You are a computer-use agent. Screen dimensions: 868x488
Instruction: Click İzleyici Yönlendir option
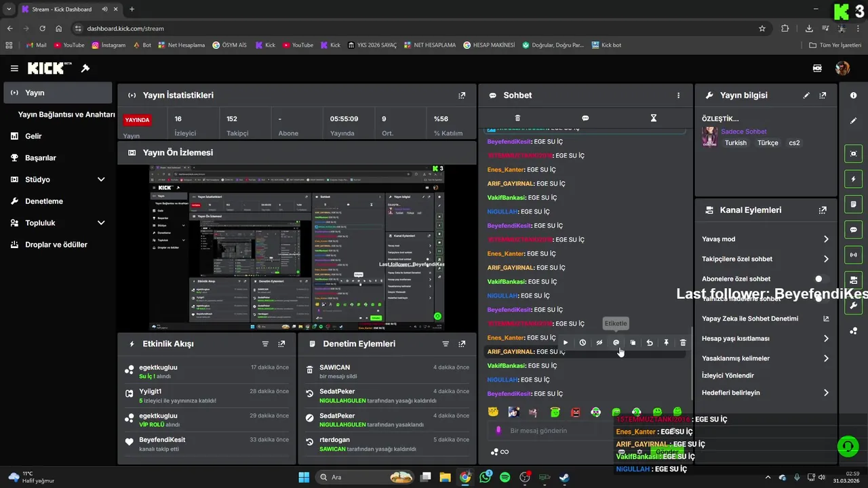tap(728, 375)
